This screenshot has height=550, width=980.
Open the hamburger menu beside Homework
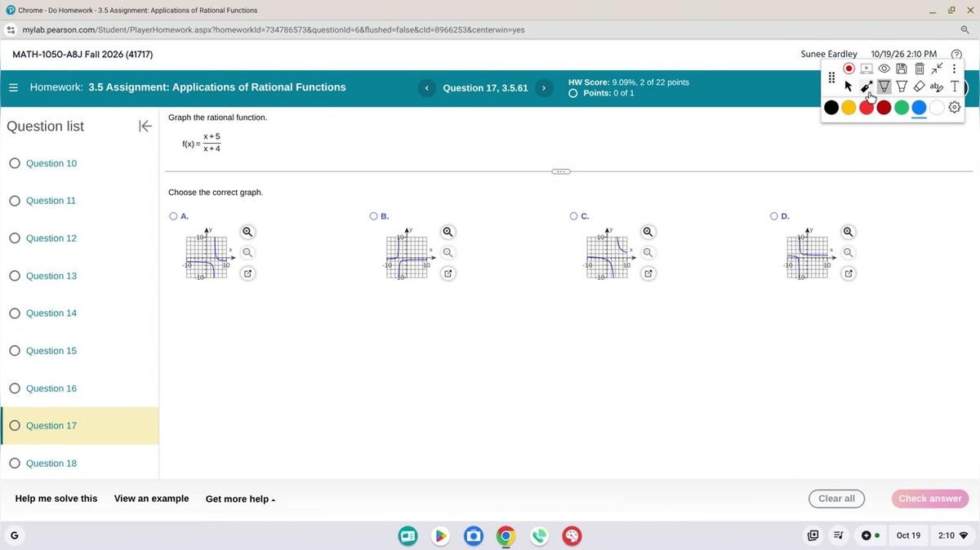pos(13,87)
